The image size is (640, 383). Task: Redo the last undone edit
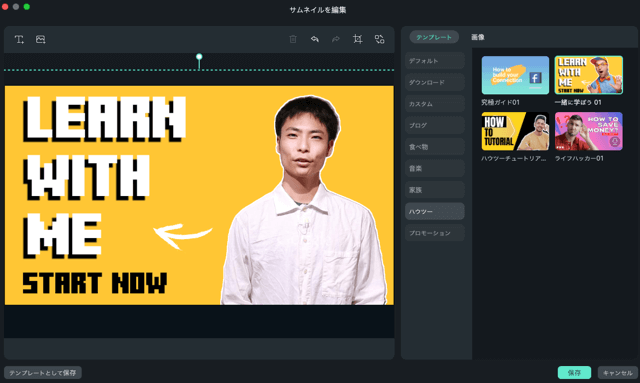336,39
